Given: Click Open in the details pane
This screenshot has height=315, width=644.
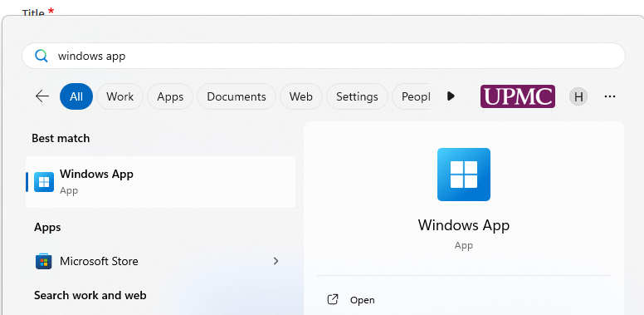Looking at the screenshot, I should click(362, 300).
